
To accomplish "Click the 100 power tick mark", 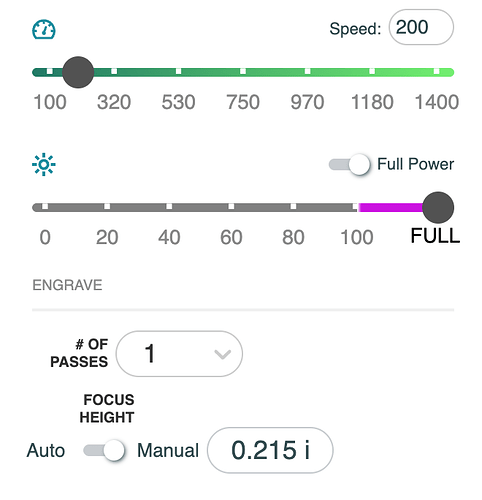I will point(355,207).
